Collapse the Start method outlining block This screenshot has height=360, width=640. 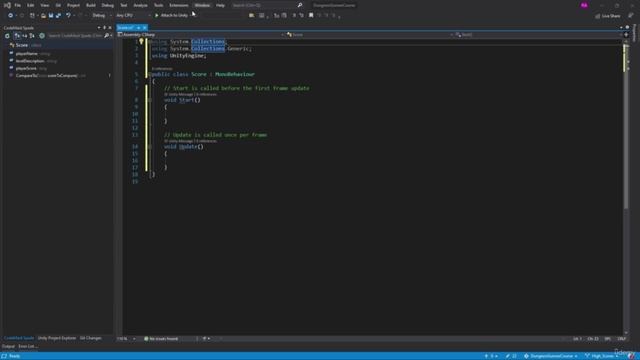point(150,100)
